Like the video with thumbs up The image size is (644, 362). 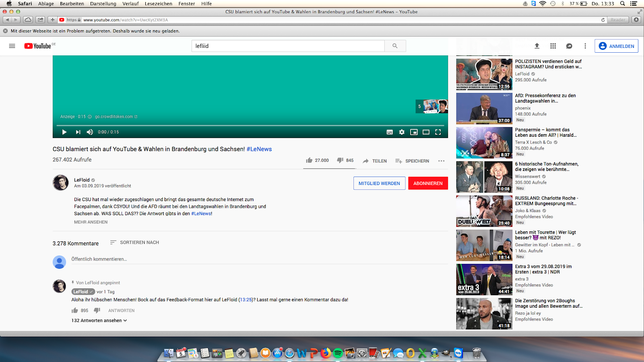pyautogui.click(x=309, y=160)
